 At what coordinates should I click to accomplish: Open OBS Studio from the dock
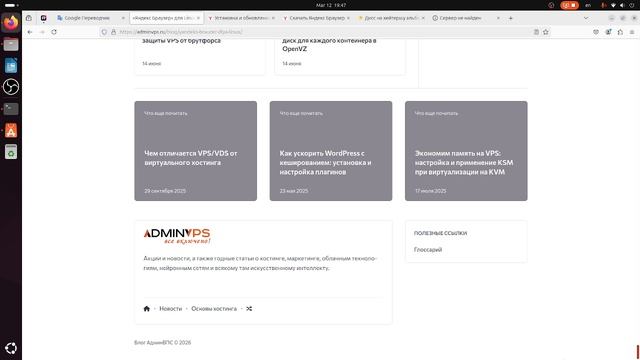point(11,87)
